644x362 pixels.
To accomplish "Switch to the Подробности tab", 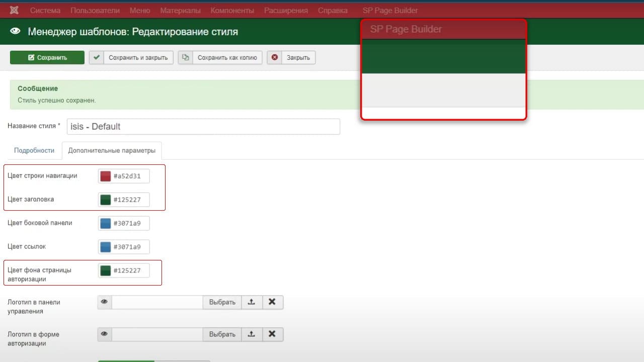I will pos(34,150).
